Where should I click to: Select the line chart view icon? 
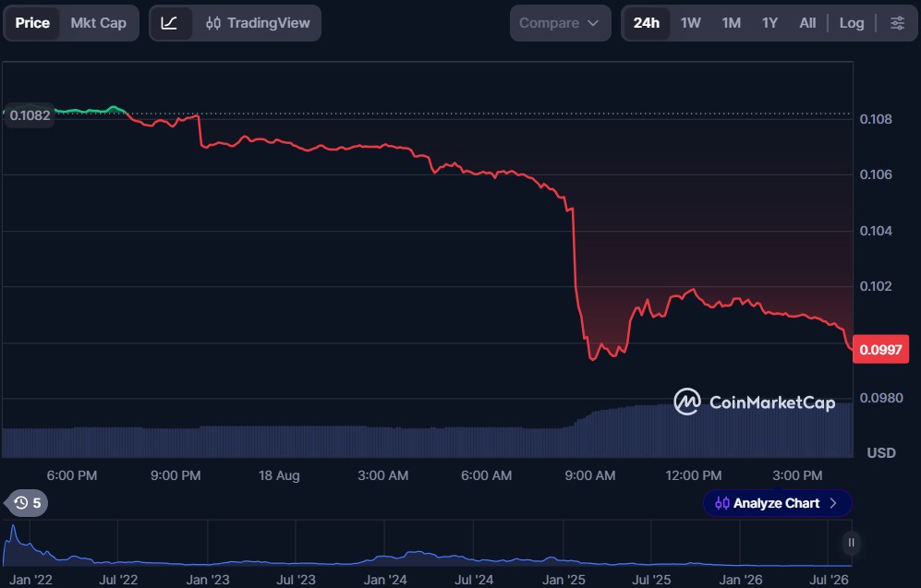pyautogui.click(x=170, y=23)
